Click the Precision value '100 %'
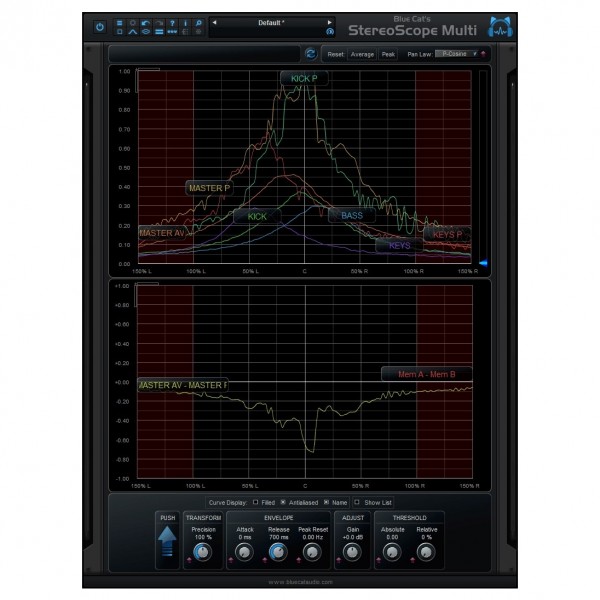This screenshot has width=600, height=600. point(203,537)
